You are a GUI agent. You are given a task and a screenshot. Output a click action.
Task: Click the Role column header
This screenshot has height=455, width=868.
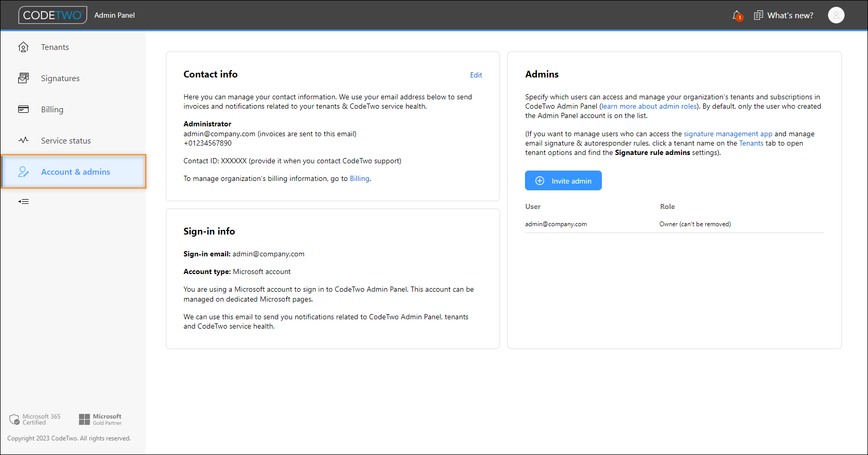(x=667, y=206)
